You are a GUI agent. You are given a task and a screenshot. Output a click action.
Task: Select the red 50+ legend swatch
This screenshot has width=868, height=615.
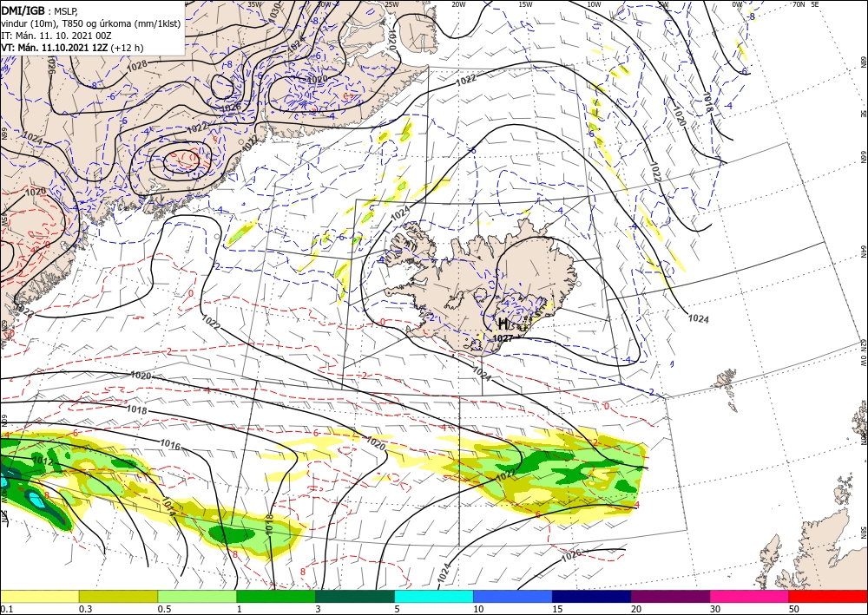pyautogui.click(x=828, y=597)
